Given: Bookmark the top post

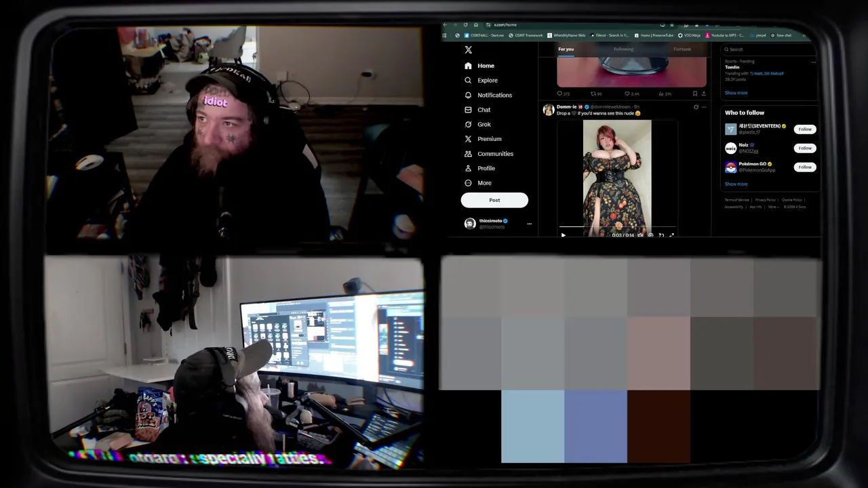Looking at the screenshot, I should pyautogui.click(x=694, y=94).
